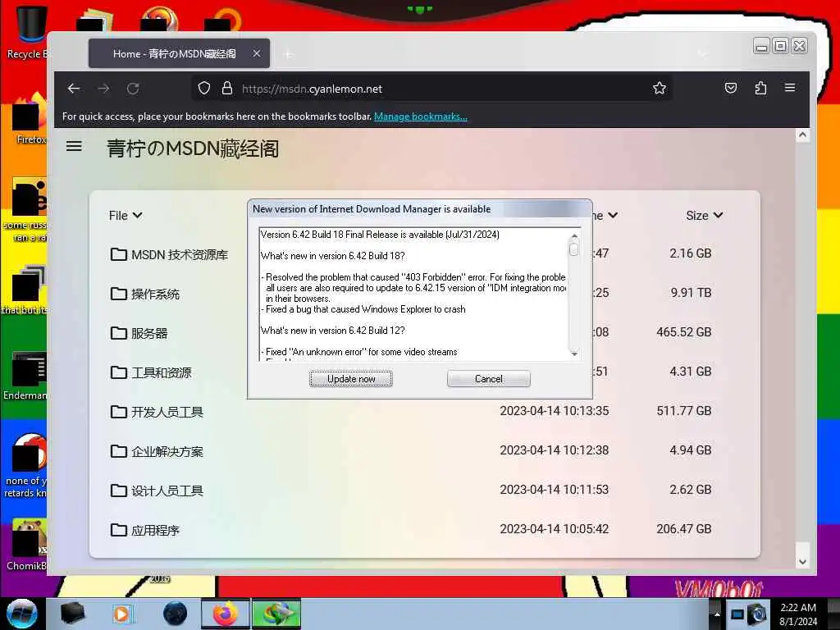Image resolution: width=840 pixels, height=630 pixels.
Task: Click folder icon beside 应用程序
Action: 118,530
